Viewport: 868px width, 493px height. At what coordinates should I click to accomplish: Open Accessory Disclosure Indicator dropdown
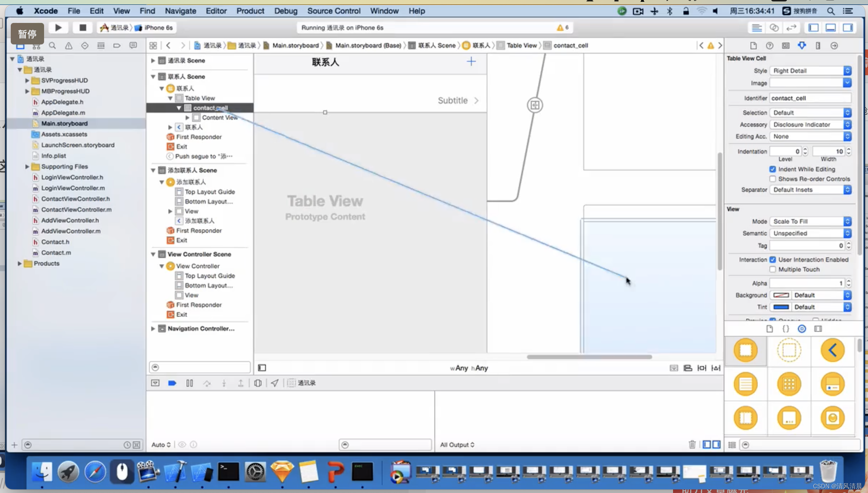point(810,124)
